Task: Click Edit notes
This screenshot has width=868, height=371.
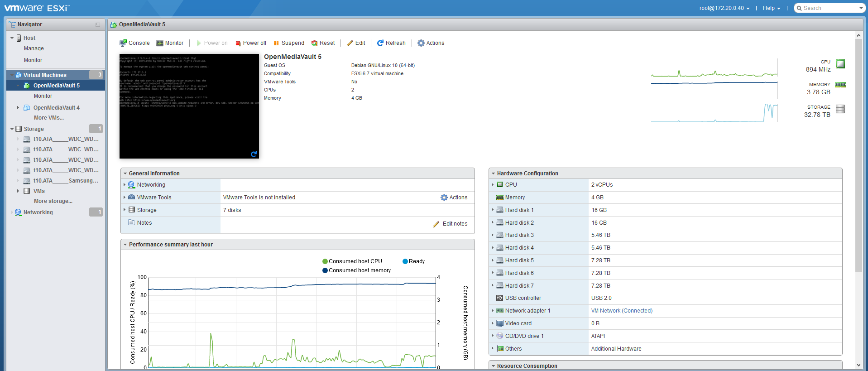Action: pyautogui.click(x=450, y=224)
